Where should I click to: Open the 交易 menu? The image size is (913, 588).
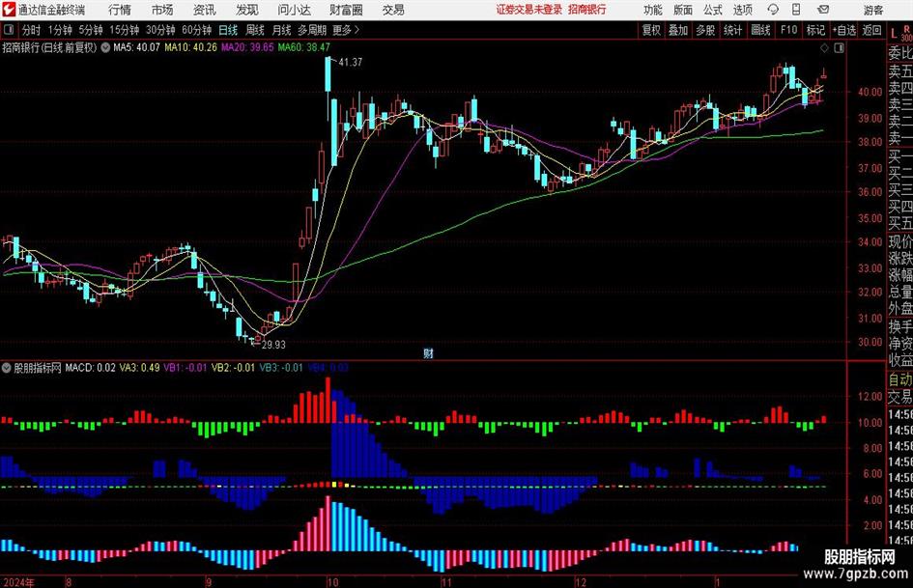coord(393,10)
